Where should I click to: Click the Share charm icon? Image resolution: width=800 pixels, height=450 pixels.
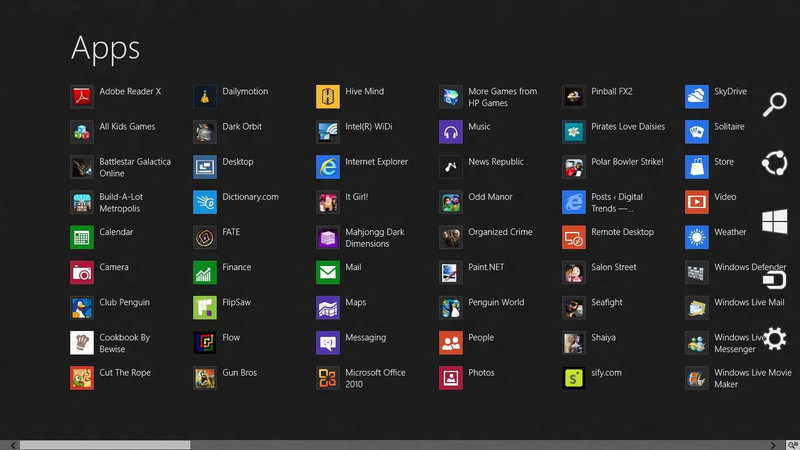(x=774, y=163)
